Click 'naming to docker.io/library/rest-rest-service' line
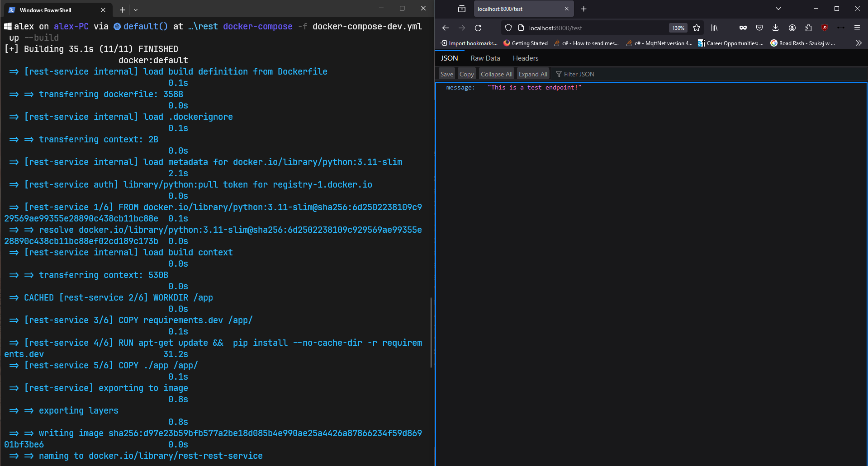This screenshot has height=466, width=868. [136, 456]
